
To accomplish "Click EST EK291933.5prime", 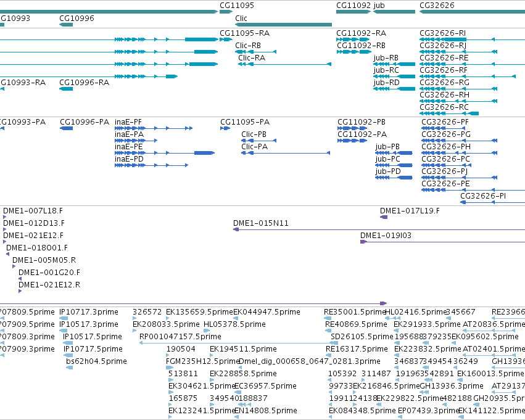I will 428,324.
